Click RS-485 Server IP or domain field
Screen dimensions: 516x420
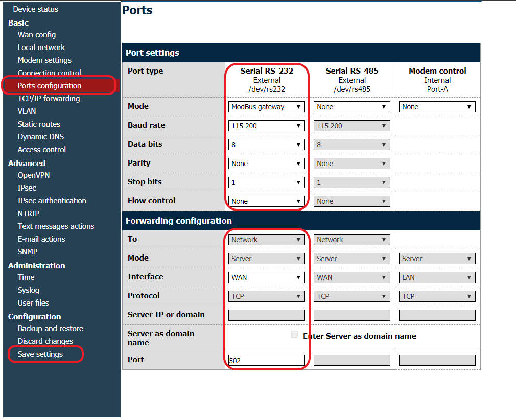point(352,315)
